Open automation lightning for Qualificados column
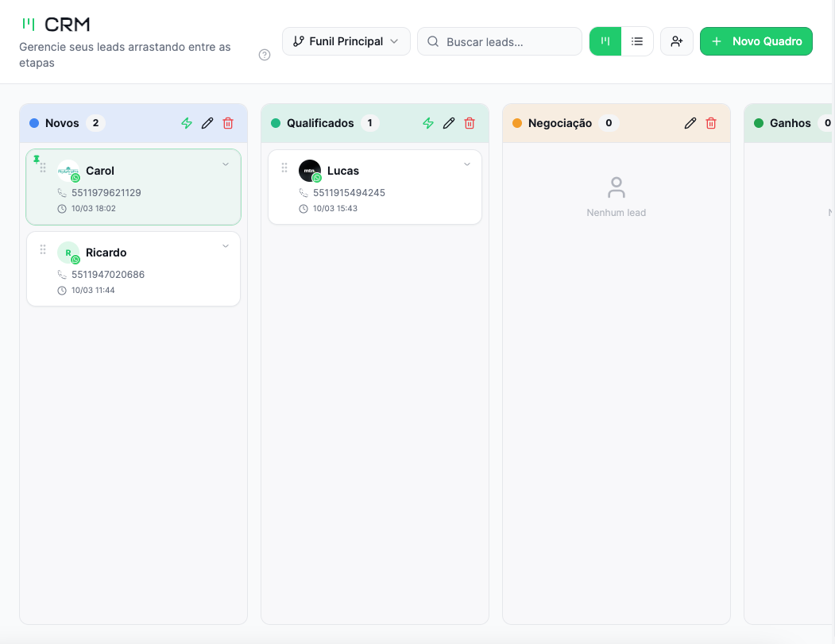Image resolution: width=835 pixels, height=644 pixels. 428,123
